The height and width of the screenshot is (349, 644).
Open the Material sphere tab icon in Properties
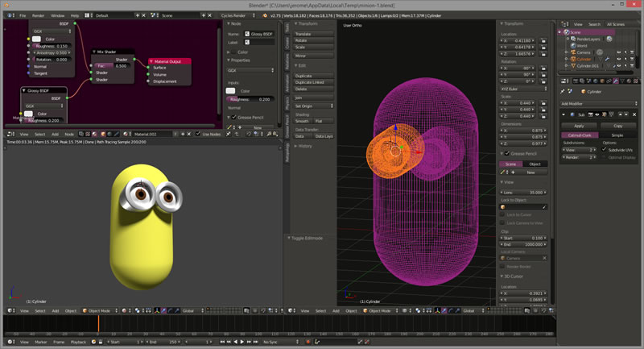(629, 81)
